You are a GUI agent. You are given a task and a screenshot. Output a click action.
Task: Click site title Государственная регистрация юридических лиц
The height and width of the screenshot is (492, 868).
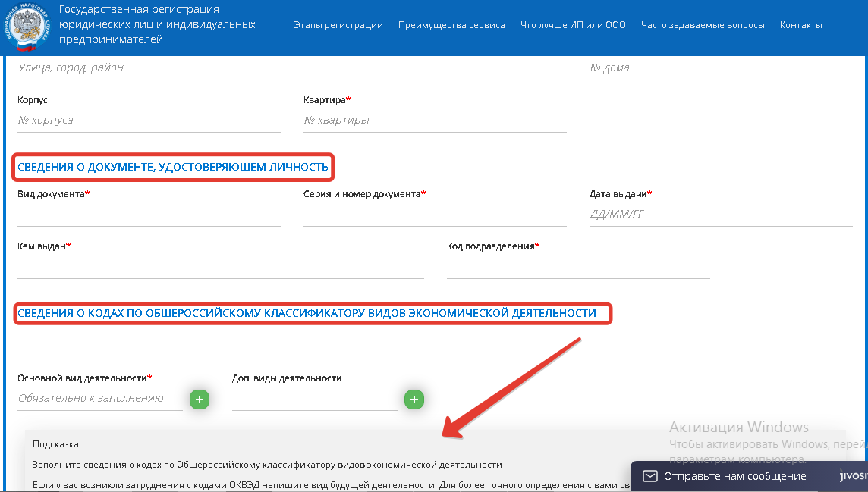[157, 24]
